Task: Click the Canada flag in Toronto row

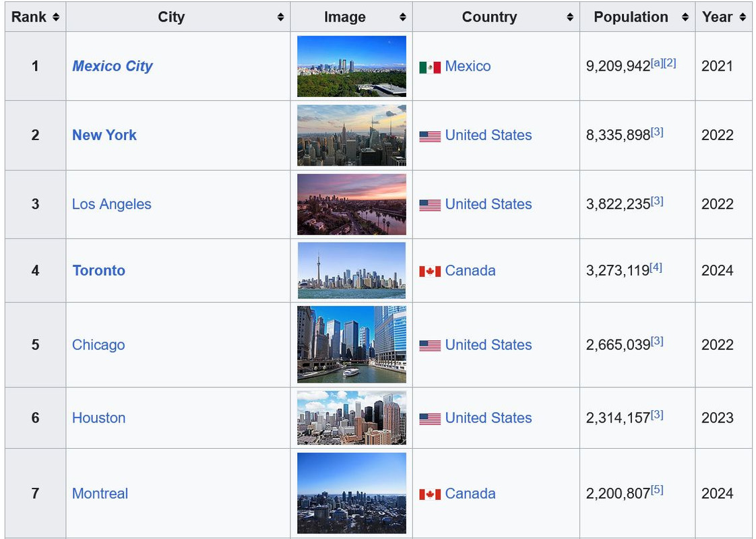Action: [430, 271]
